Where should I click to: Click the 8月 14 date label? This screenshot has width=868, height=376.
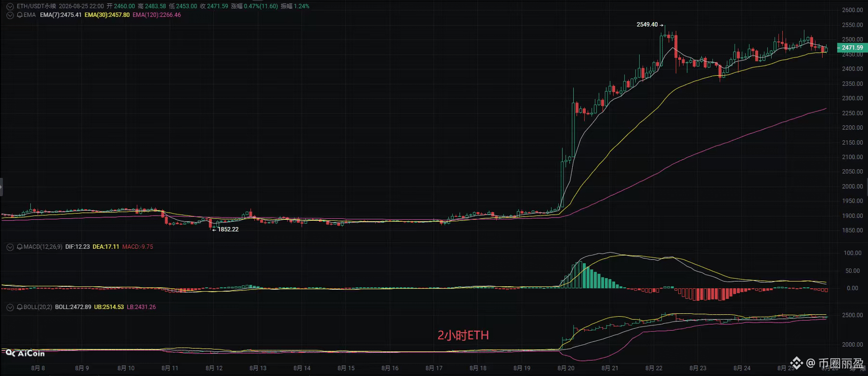[302, 368]
